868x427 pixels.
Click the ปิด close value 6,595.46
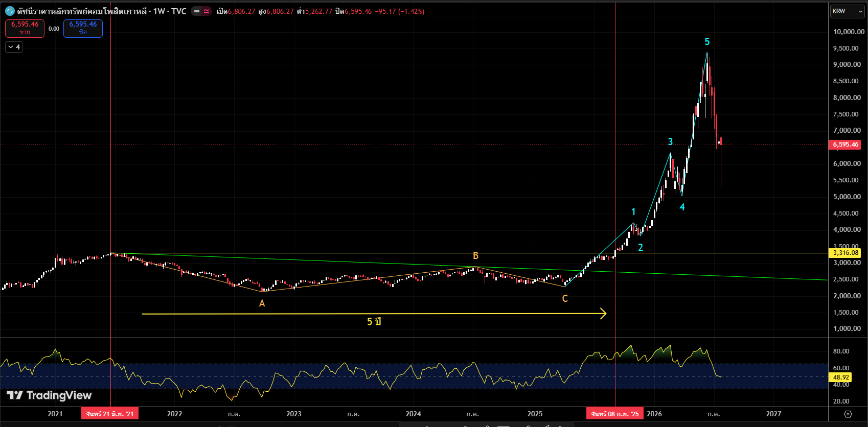point(358,11)
